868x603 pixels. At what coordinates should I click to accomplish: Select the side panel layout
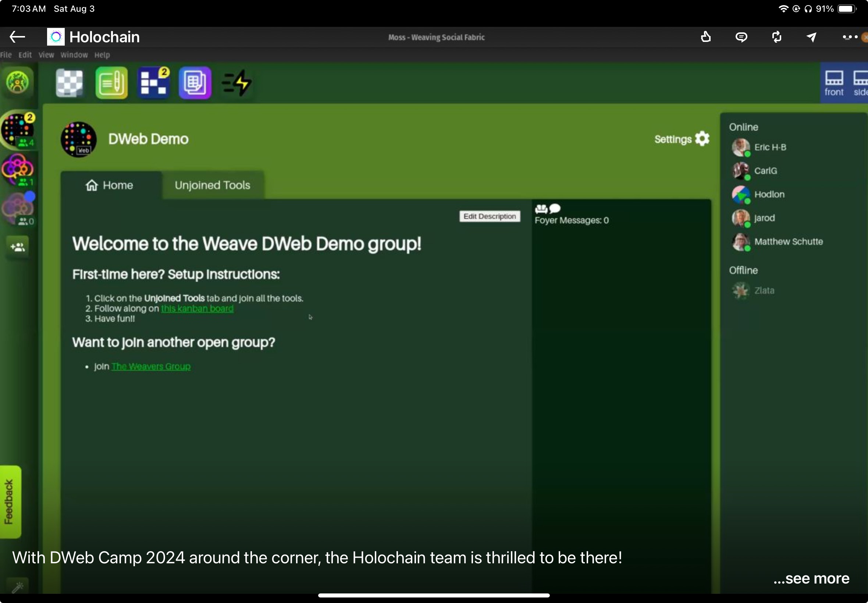point(860,83)
